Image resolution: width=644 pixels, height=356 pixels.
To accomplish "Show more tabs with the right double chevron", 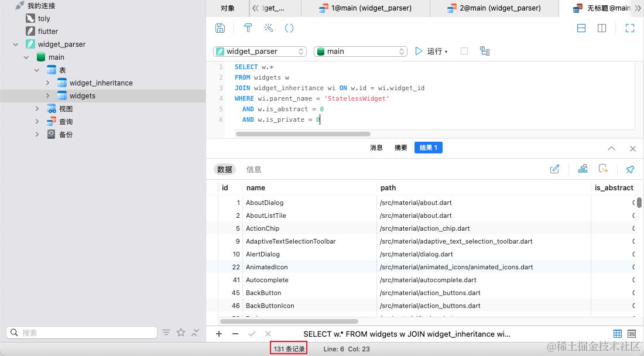I will (x=638, y=8).
